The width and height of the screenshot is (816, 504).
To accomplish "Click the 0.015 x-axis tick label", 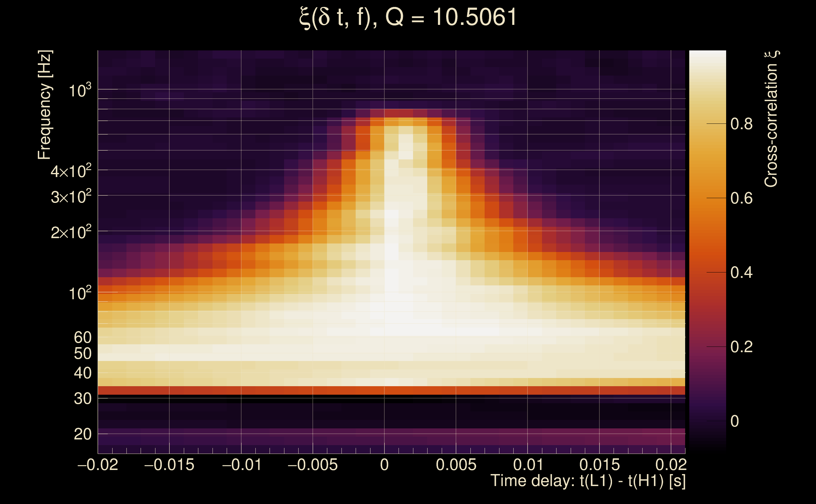I will pyautogui.click(x=599, y=465).
